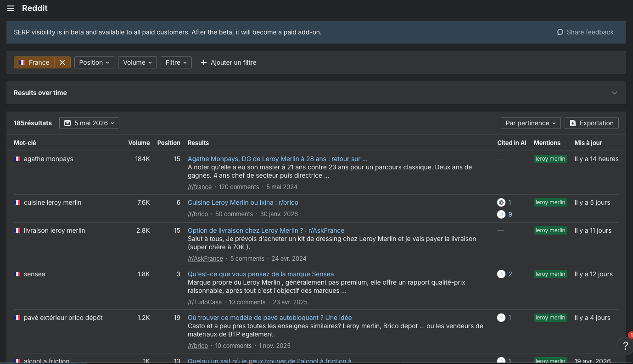Click the keyword agathe monpays

49,159
